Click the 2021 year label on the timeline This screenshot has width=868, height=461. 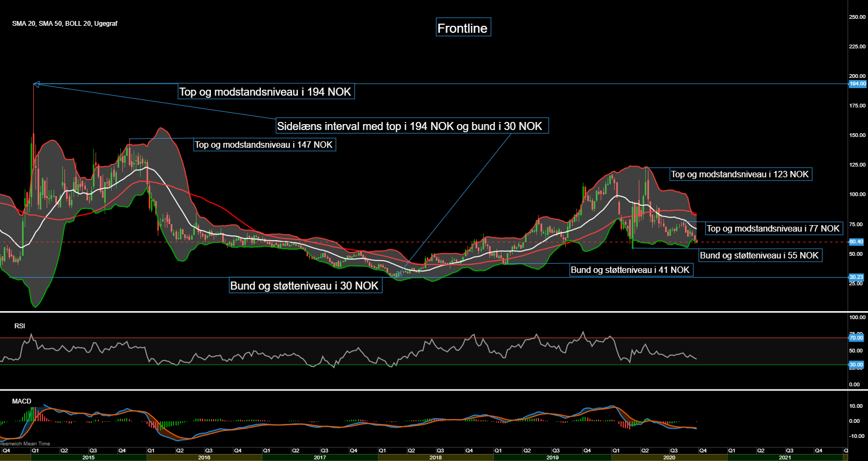click(785, 458)
